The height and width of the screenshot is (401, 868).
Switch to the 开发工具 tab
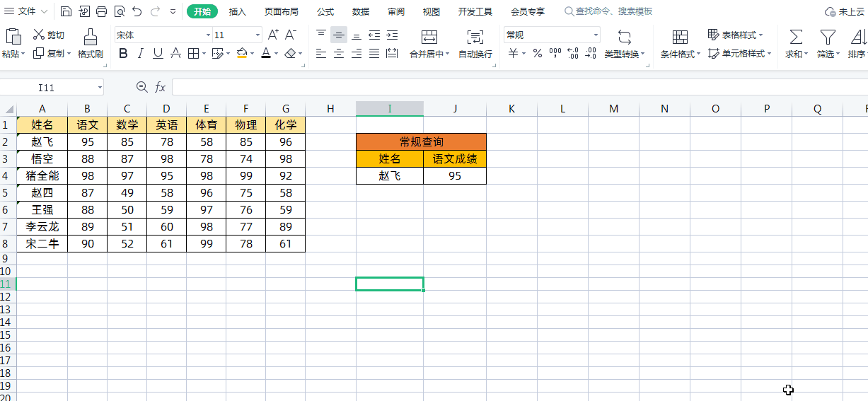click(x=475, y=11)
